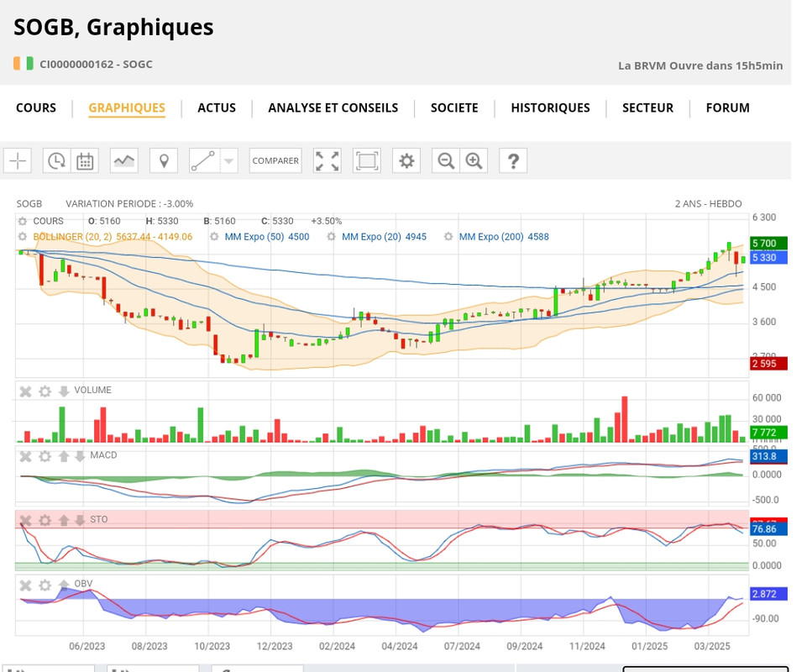
Task: Open the COURS tab
Action: tap(36, 108)
